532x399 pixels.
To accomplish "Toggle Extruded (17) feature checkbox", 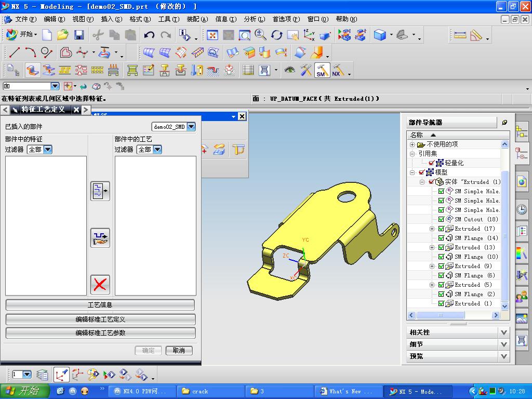I will tap(441, 229).
